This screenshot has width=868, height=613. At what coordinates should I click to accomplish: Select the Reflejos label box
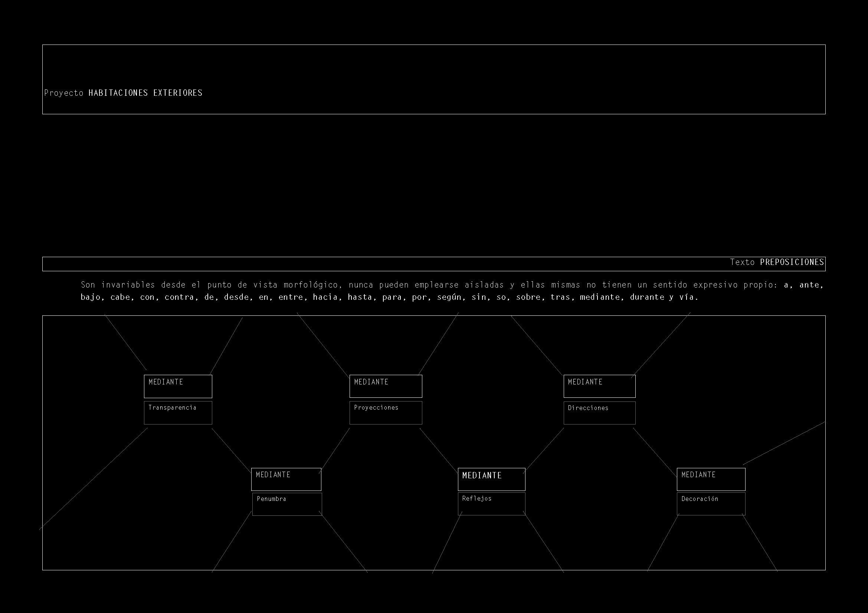[x=491, y=504]
